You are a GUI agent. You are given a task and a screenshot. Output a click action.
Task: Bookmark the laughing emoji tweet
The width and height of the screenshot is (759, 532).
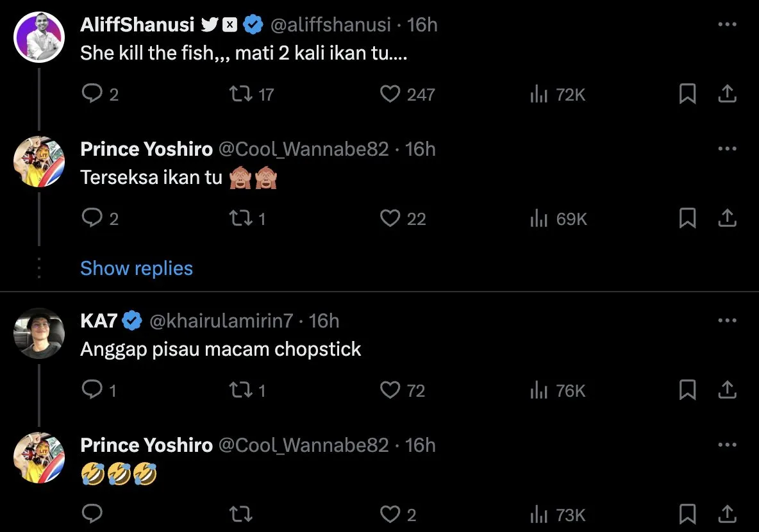click(687, 514)
